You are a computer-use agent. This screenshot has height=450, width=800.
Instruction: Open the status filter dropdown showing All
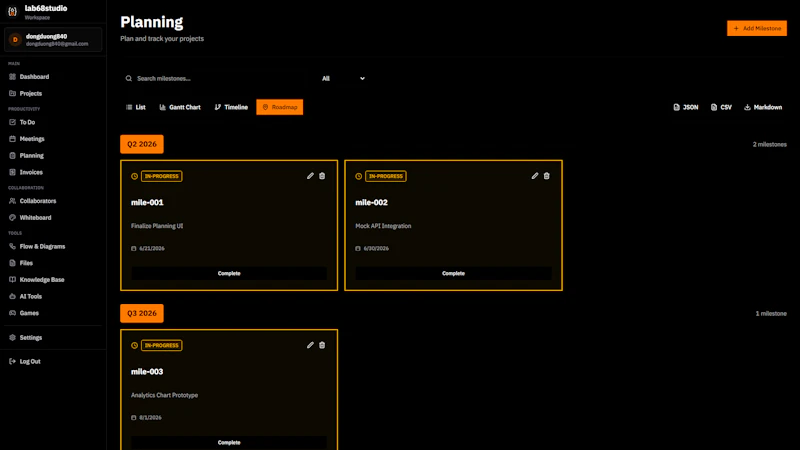(x=343, y=79)
